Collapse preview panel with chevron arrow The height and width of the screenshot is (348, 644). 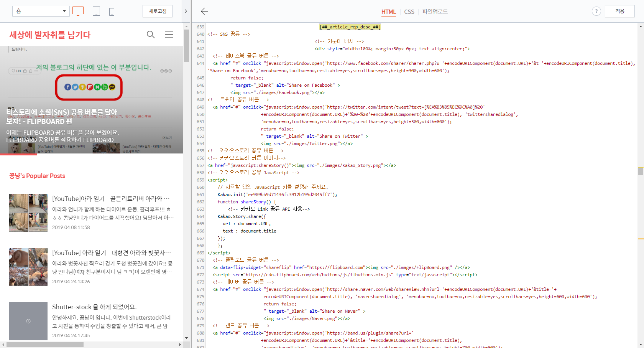pyautogui.click(x=186, y=11)
